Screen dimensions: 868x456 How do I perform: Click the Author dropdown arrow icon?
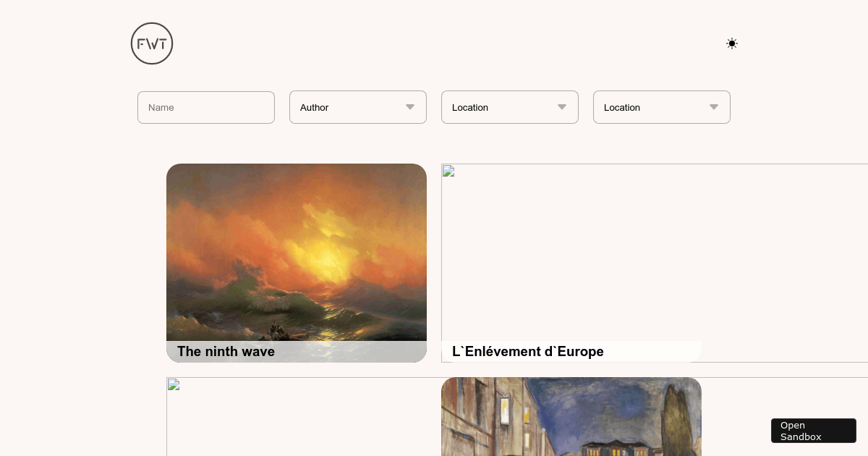(409, 107)
